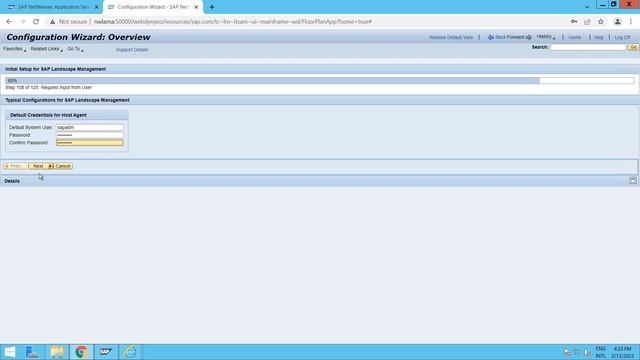The image size is (640, 360).
Task: Open the Help link in header
Action: [x=598, y=37]
